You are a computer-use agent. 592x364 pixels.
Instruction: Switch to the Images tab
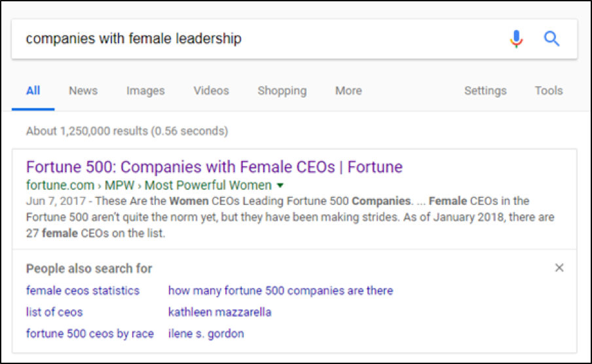click(145, 90)
